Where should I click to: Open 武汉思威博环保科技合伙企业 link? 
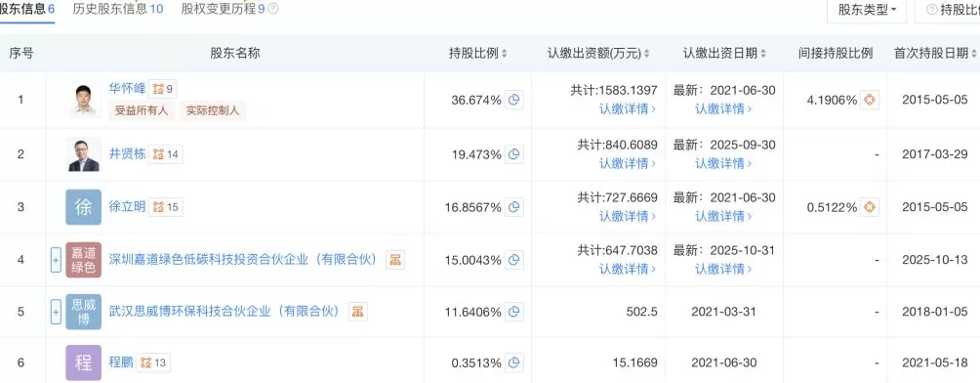click(x=225, y=311)
